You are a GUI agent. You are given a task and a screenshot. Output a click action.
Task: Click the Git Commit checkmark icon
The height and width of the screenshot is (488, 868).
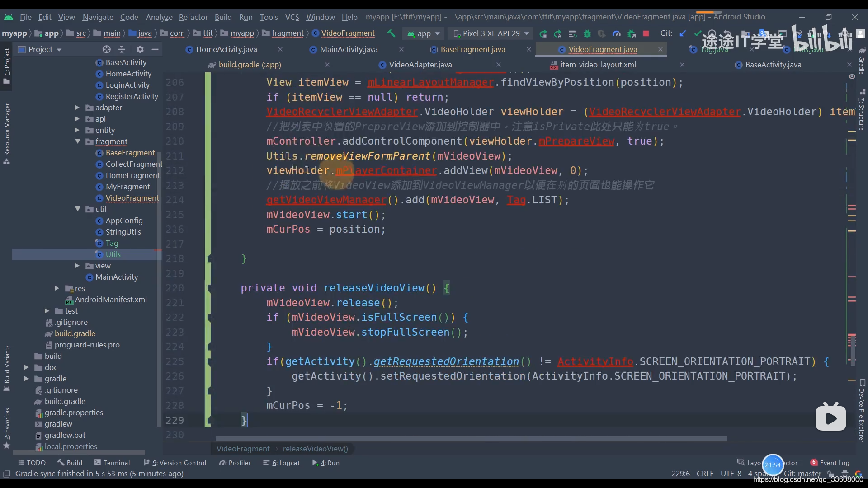tap(698, 33)
